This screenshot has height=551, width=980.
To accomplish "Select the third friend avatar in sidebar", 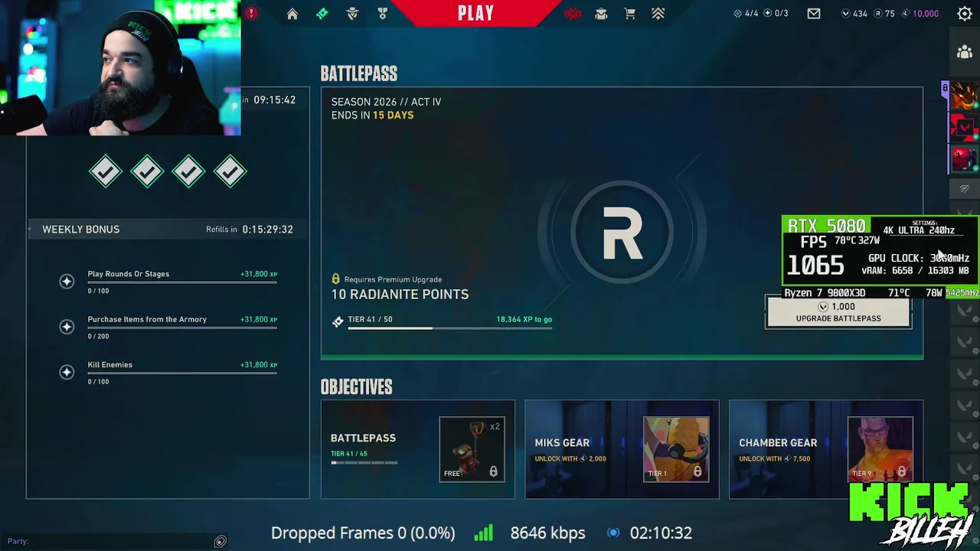I will click(965, 159).
